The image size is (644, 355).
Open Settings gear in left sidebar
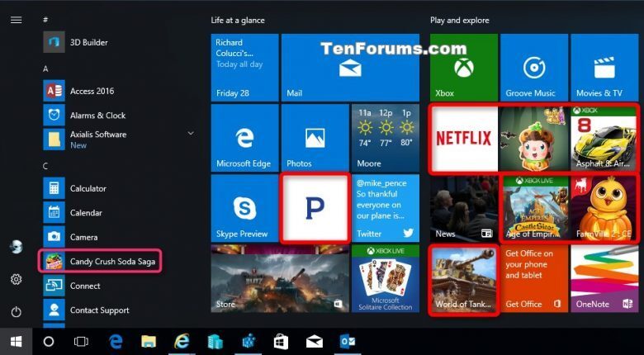16,279
